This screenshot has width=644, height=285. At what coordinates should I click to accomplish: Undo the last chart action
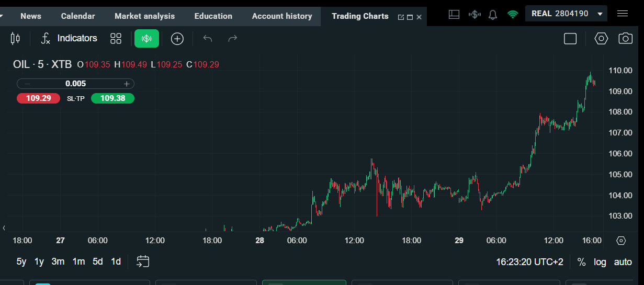[x=208, y=38]
